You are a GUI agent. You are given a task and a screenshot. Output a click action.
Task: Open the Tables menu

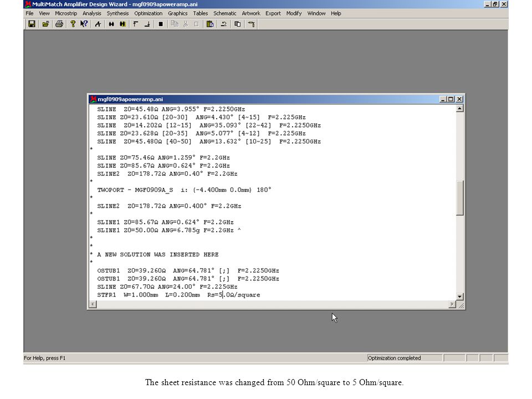coord(201,13)
